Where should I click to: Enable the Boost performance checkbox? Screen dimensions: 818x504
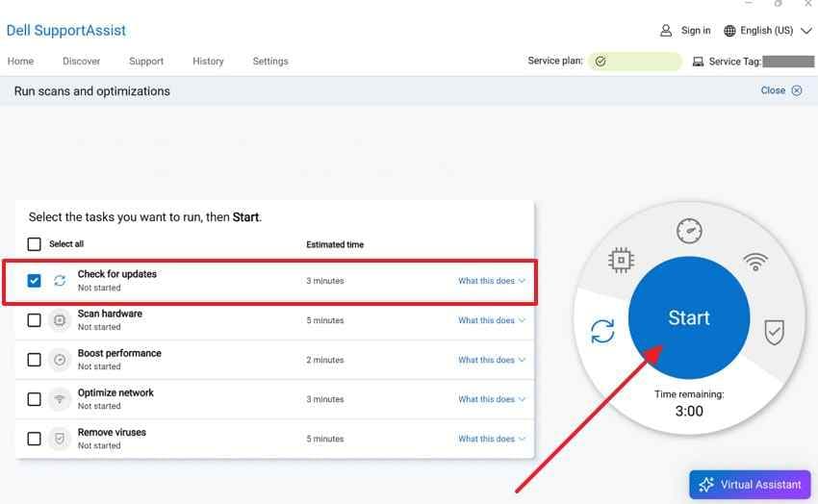[34, 360]
